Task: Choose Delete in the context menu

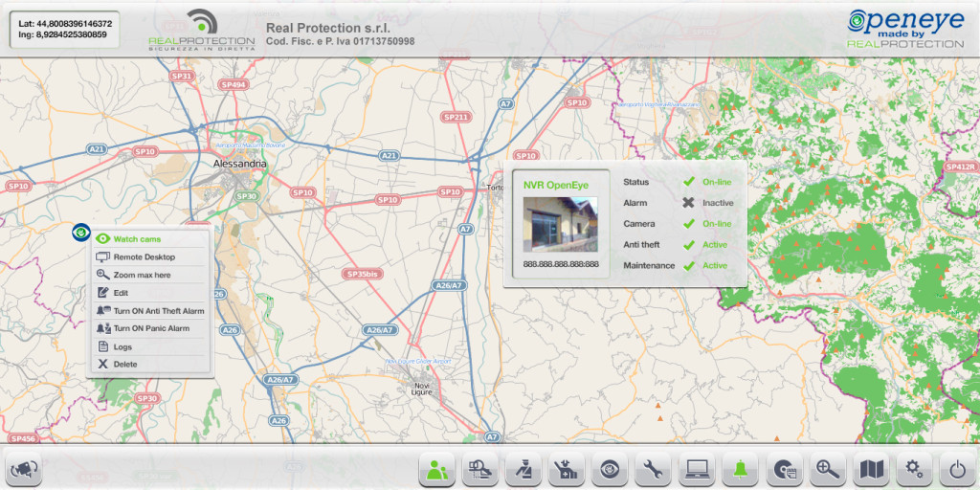Action: point(150,365)
